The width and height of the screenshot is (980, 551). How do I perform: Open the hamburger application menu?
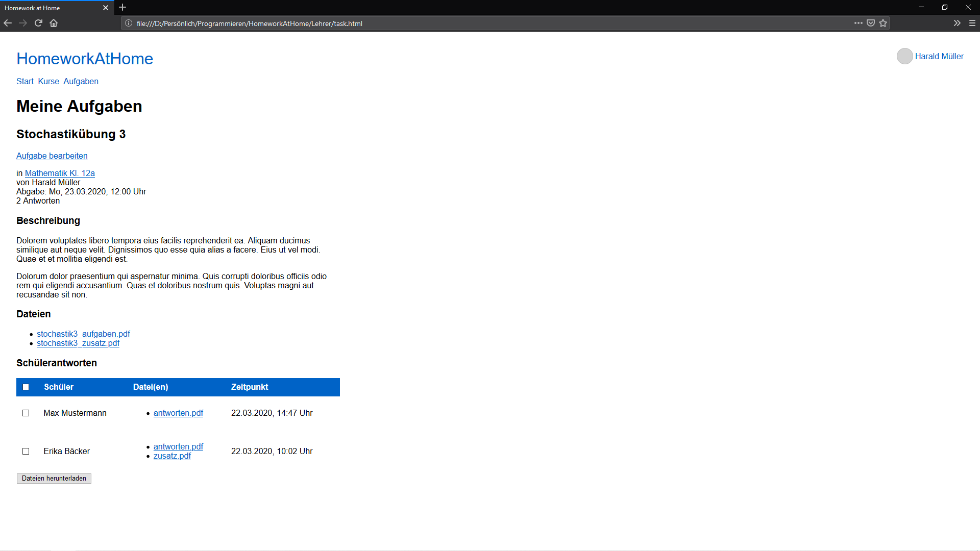pyautogui.click(x=972, y=23)
